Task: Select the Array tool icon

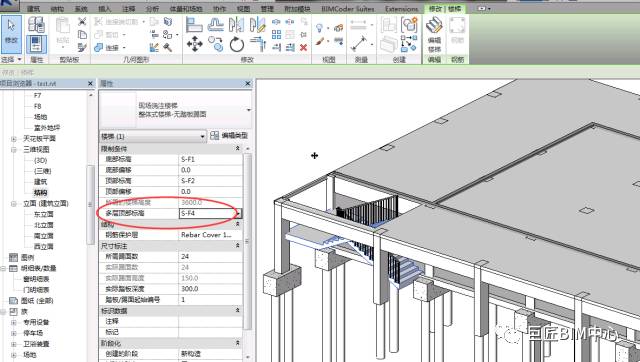Action: click(x=276, y=34)
